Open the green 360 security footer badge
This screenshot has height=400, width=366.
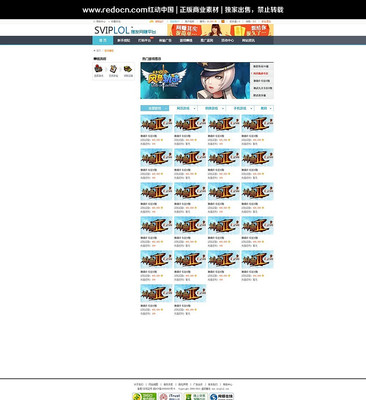[144, 397]
